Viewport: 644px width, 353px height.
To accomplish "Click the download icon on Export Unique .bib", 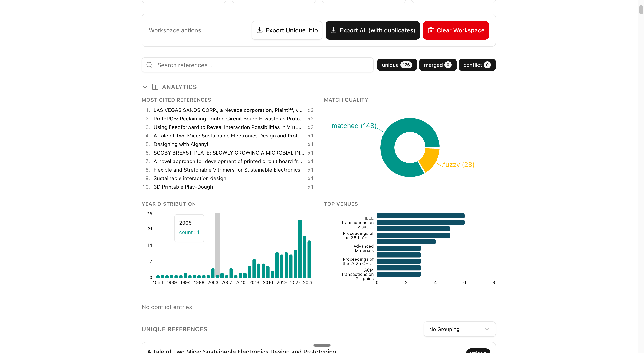I will pyautogui.click(x=260, y=30).
